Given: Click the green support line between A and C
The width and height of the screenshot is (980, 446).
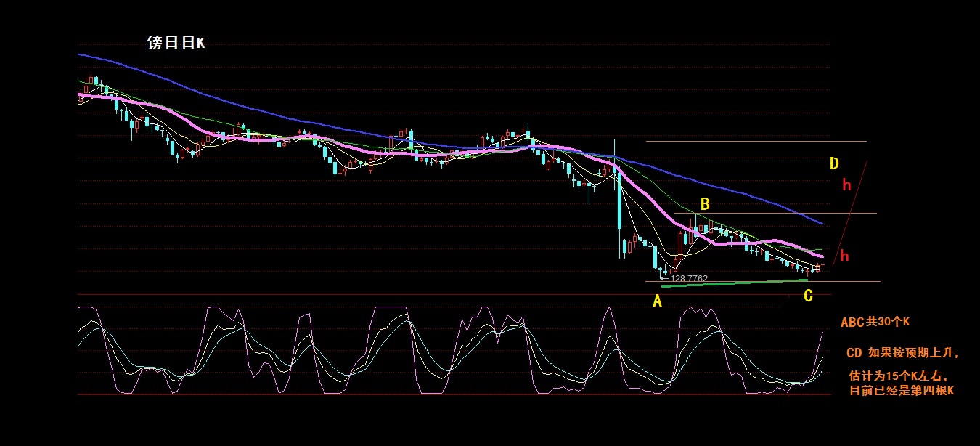Looking at the screenshot, I should [733, 283].
